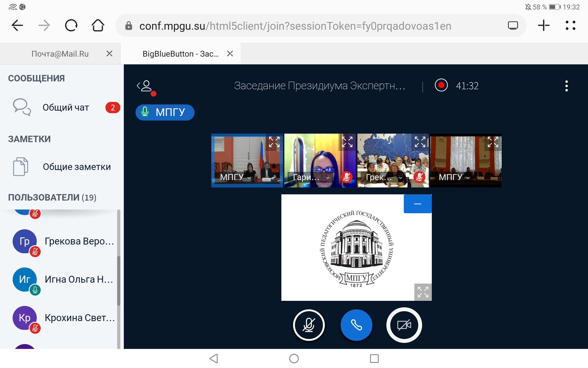Tap Android home navigation circle
The width and height of the screenshot is (588, 368).
pyautogui.click(x=294, y=359)
